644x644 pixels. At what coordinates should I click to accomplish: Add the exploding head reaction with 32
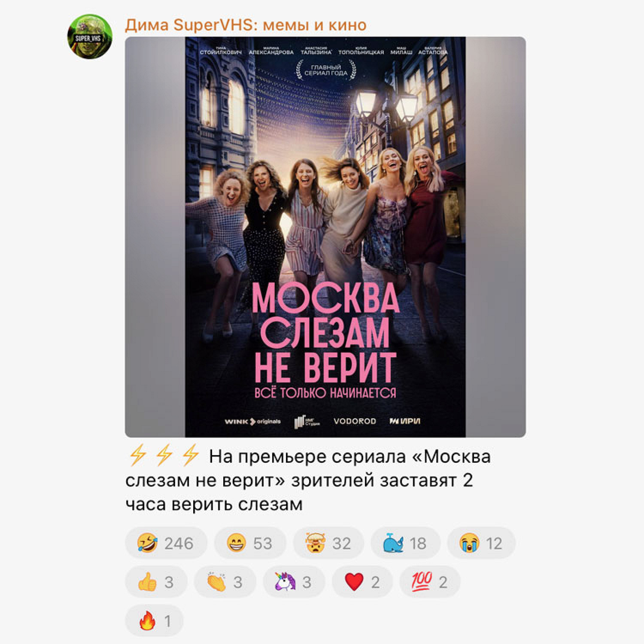[328, 543]
